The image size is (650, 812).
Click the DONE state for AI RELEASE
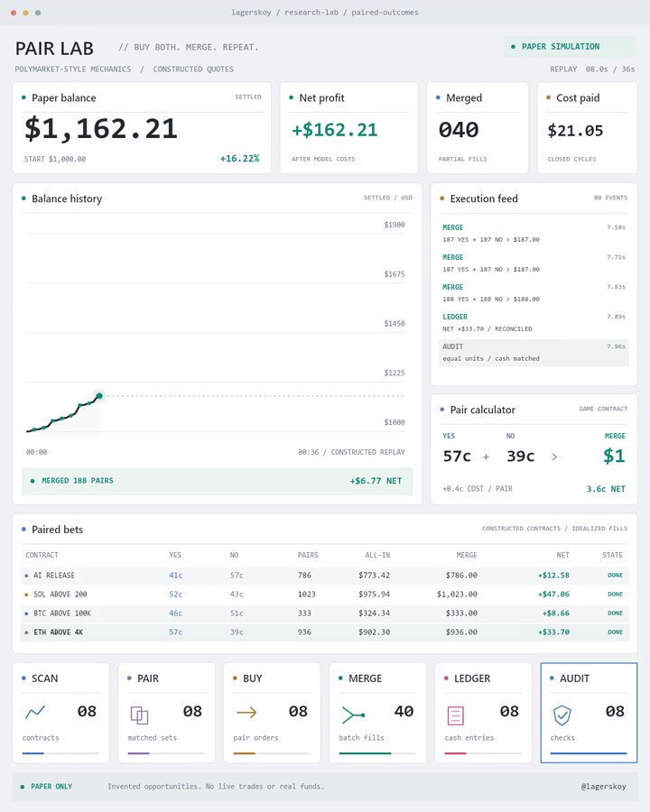pyautogui.click(x=616, y=576)
